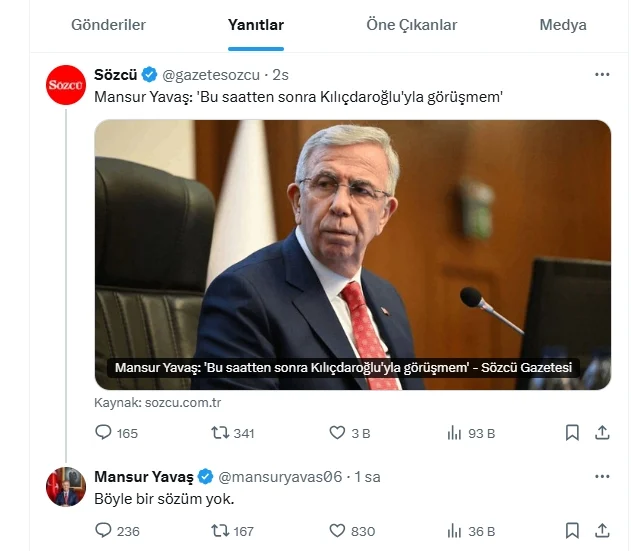Switch to the Gönderiler tab
This screenshot has height=551, width=632.
pos(108,25)
